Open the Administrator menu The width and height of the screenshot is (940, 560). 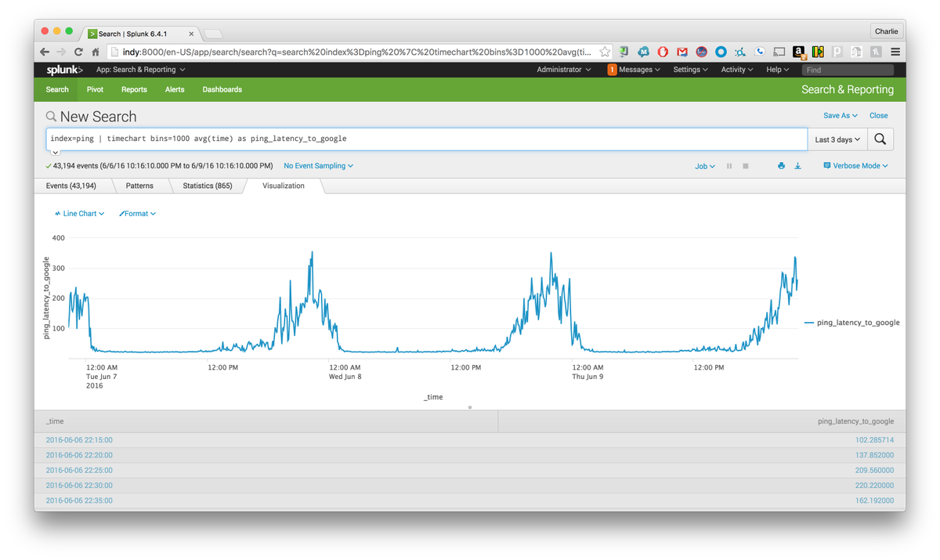[x=564, y=70]
